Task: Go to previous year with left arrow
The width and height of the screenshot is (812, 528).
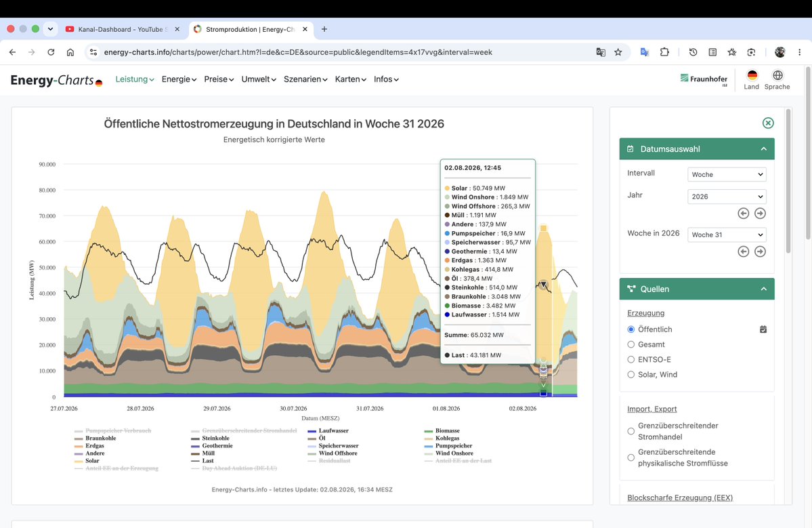Action: [x=743, y=214]
